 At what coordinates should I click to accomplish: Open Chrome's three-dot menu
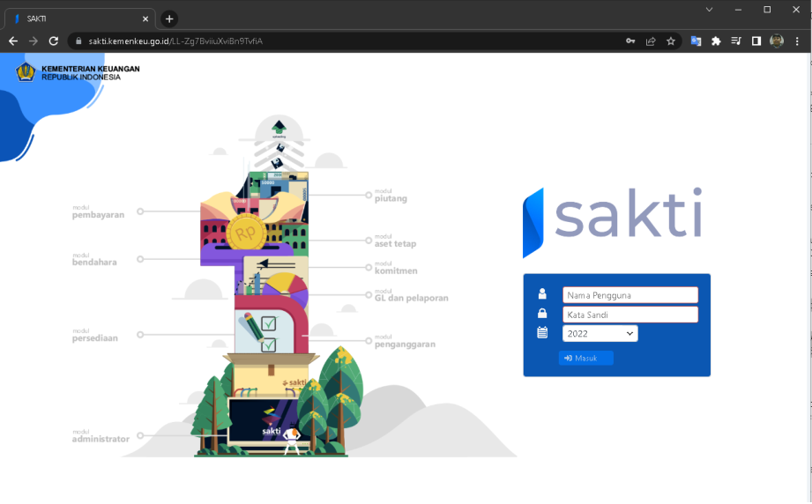tap(797, 41)
